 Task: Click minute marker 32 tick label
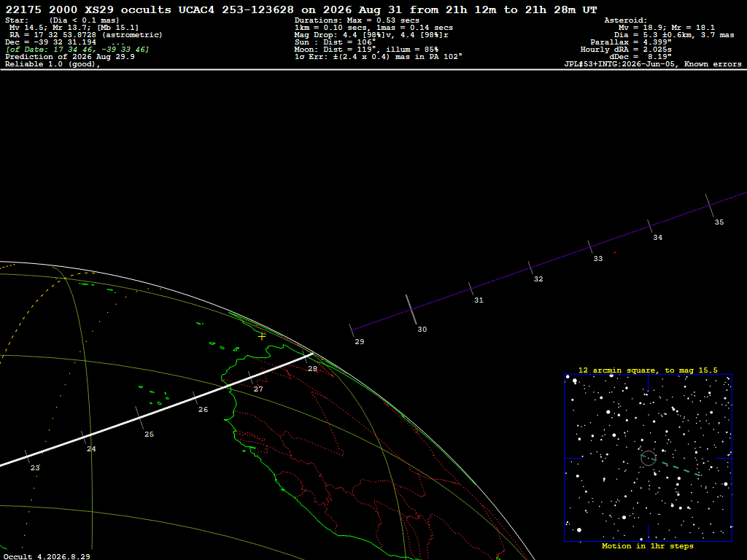pos(538,279)
